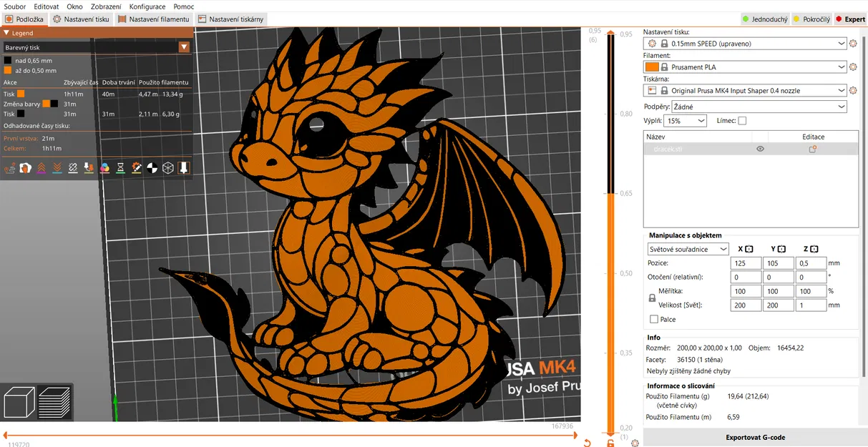Toggle hourglass pause prints icon
Viewport: 868px width, 447px height.
[120, 168]
